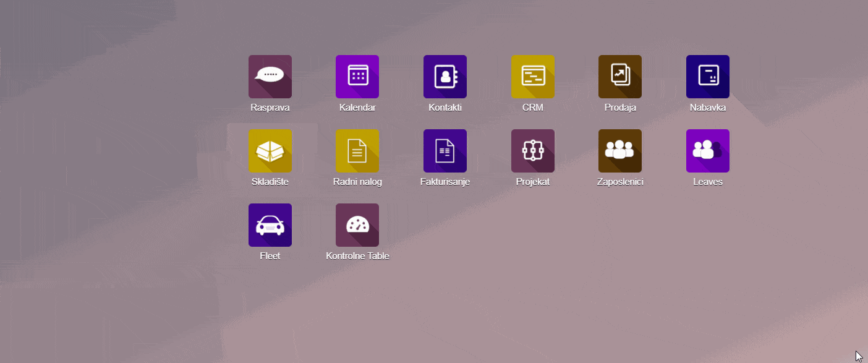Open the Zaposlenici employees icon

tap(620, 151)
